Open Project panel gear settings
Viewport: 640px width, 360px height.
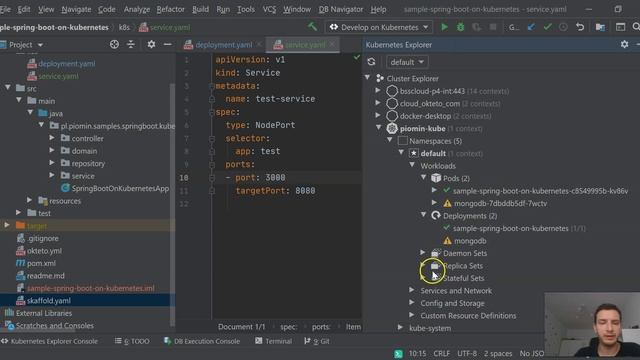tap(151, 44)
